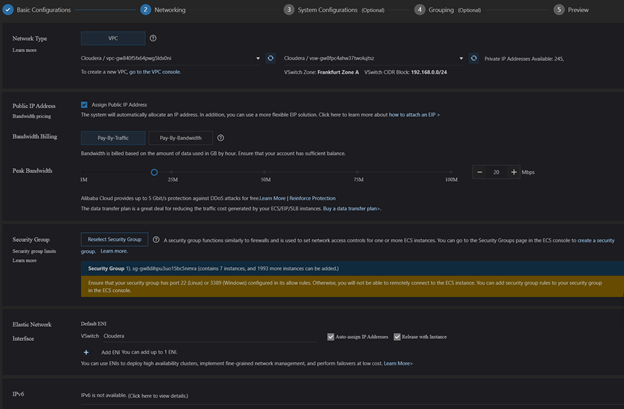624x409 pixels.
Task: Click 'Default ENI' label
Action: (x=94, y=323)
